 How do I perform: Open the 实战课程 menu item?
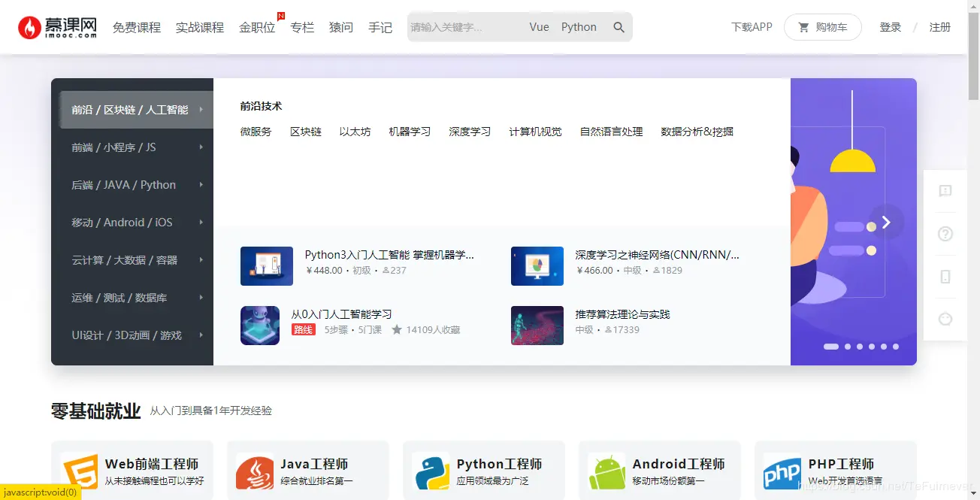click(199, 26)
